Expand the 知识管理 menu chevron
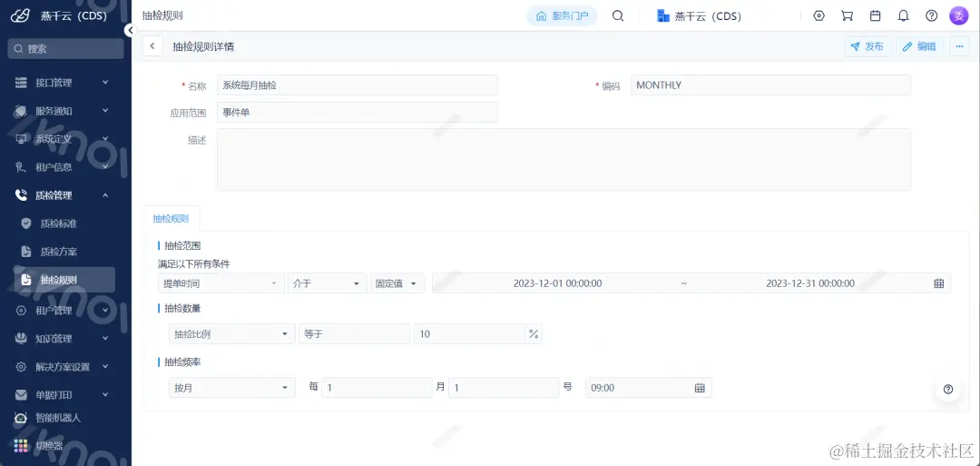980x466 pixels. [x=105, y=339]
